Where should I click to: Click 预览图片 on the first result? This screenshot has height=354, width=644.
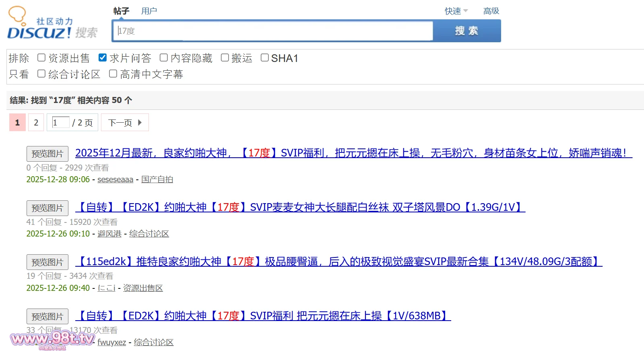(47, 154)
